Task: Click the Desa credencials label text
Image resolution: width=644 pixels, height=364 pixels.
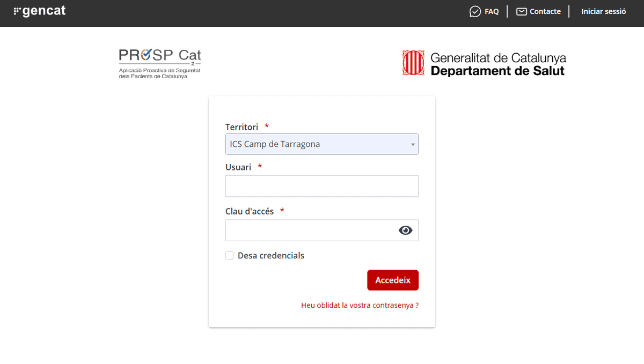Action: (271, 256)
